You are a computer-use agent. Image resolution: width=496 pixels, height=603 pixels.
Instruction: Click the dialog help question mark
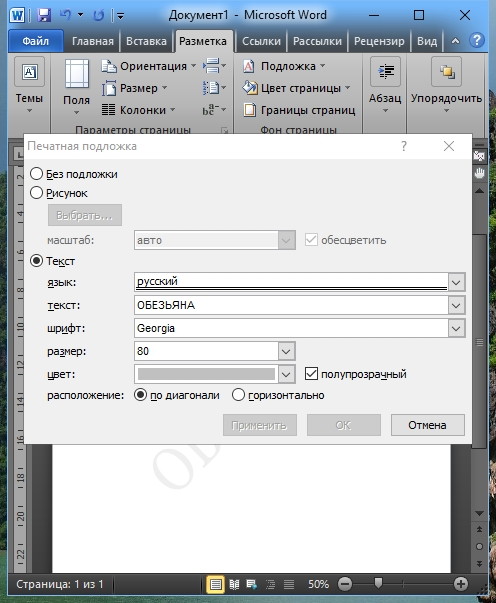tap(404, 146)
